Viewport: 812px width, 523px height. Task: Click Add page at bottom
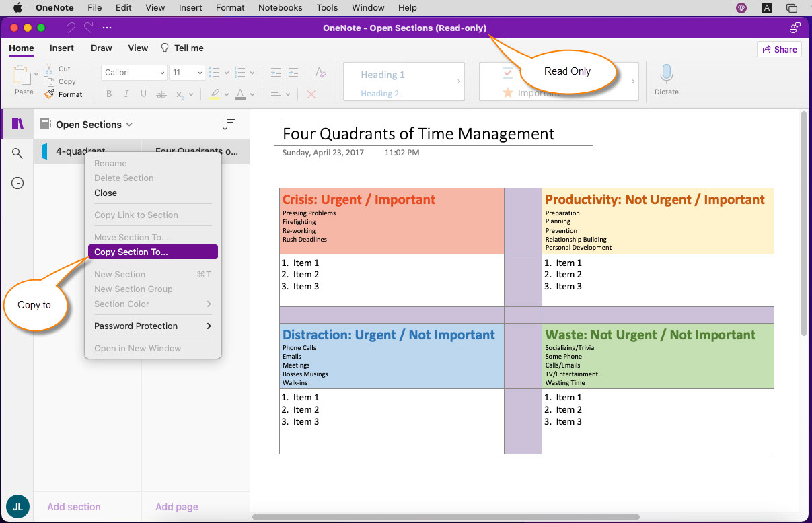[177, 507]
